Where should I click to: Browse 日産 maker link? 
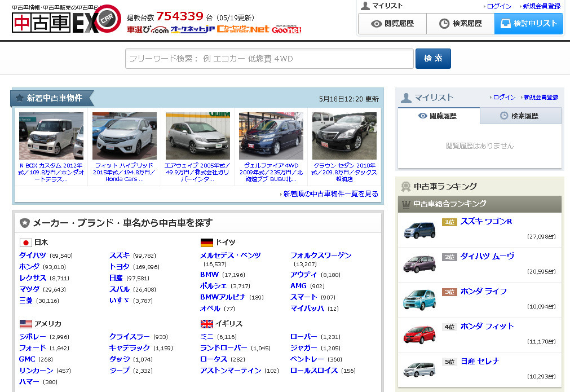[116, 278]
